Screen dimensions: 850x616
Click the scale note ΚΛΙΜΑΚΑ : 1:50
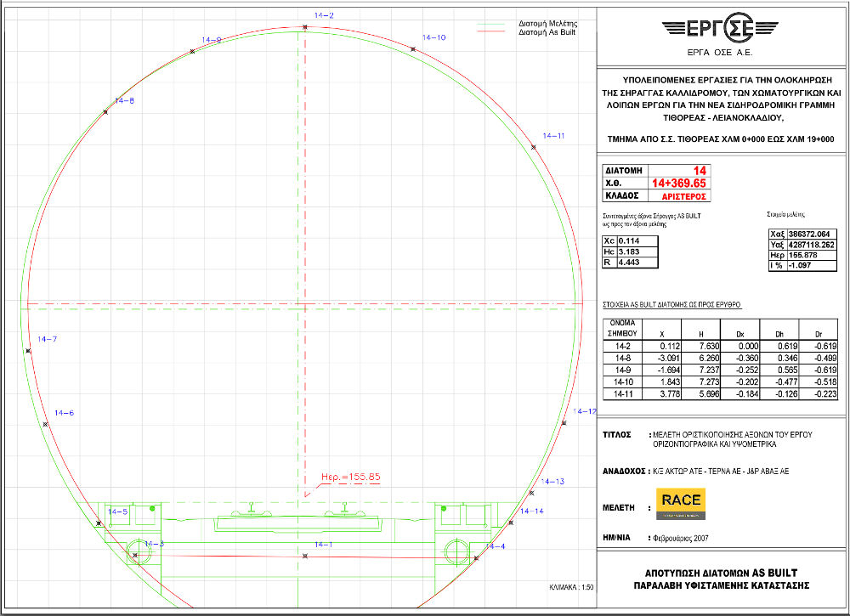571,587
